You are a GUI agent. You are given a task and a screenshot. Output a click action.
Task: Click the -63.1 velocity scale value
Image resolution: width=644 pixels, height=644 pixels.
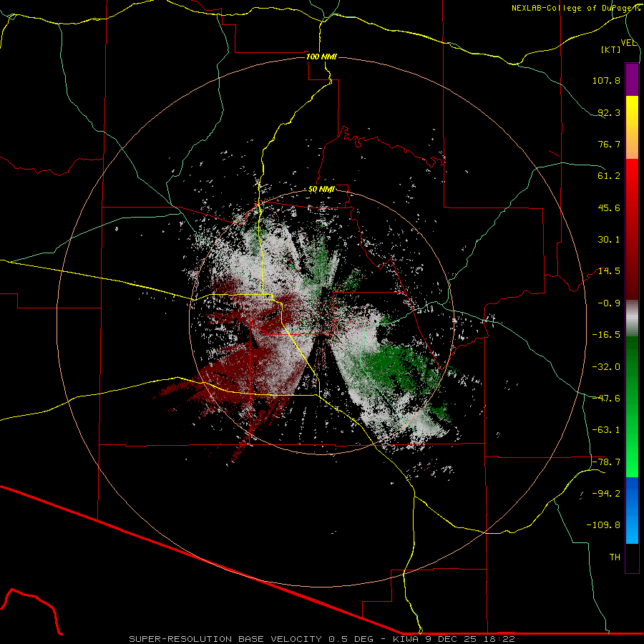tap(606, 430)
